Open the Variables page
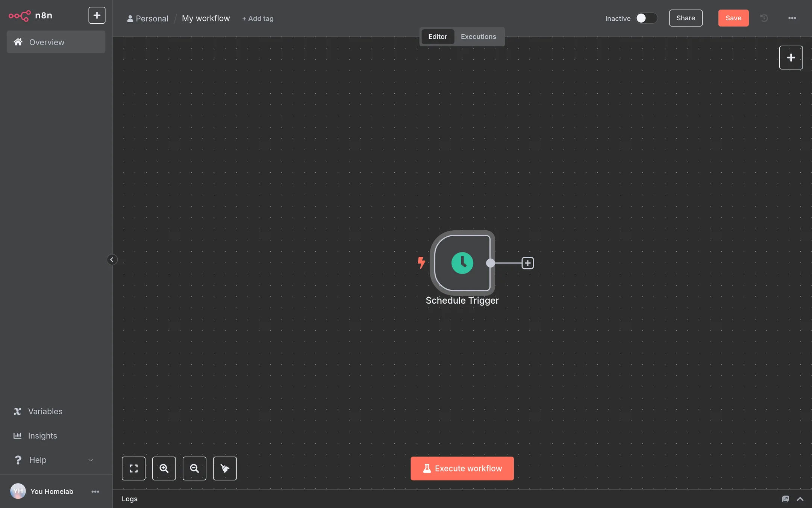812x508 pixels. [56, 411]
